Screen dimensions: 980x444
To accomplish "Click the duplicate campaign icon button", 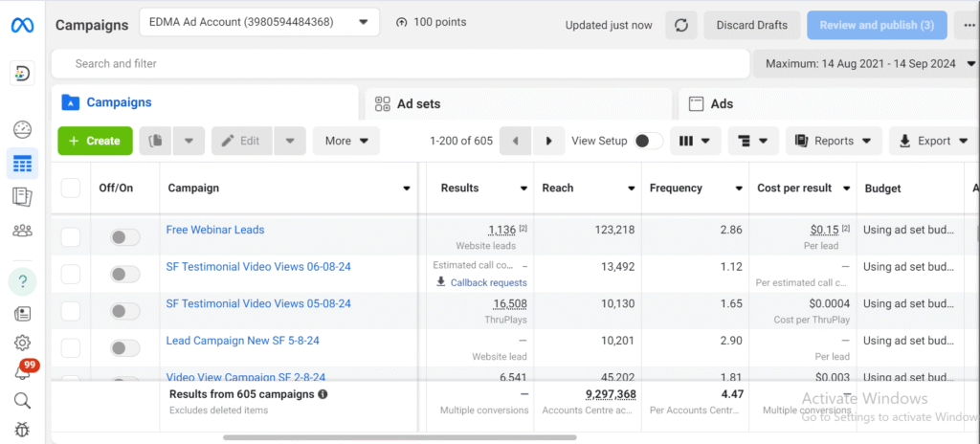I will coord(156,141).
